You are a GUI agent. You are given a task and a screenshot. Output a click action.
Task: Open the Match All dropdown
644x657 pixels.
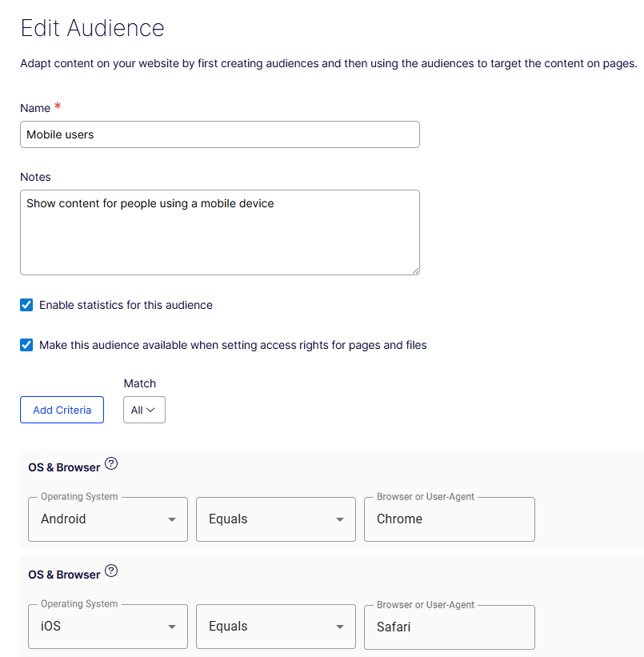pyautogui.click(x=144, y=410)
